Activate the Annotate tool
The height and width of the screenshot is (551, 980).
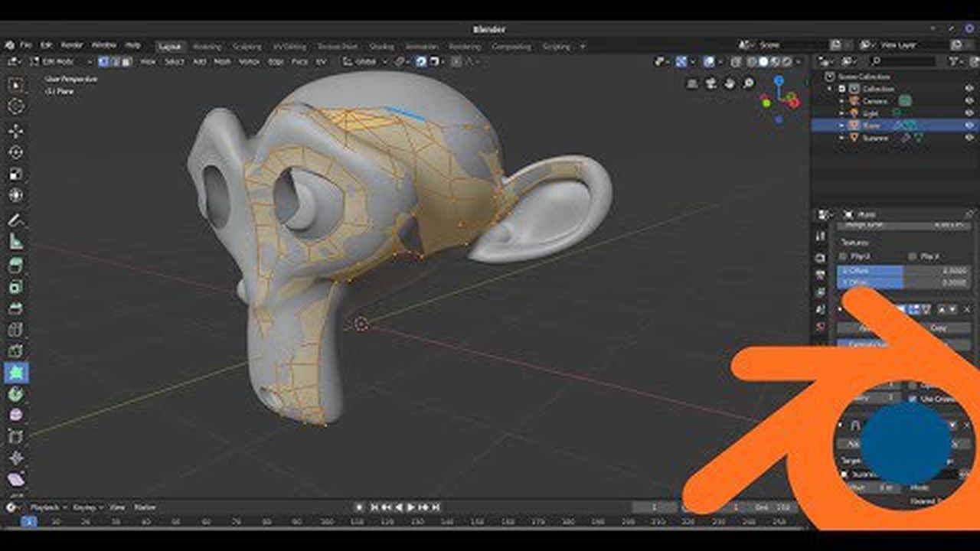(19, 220)
